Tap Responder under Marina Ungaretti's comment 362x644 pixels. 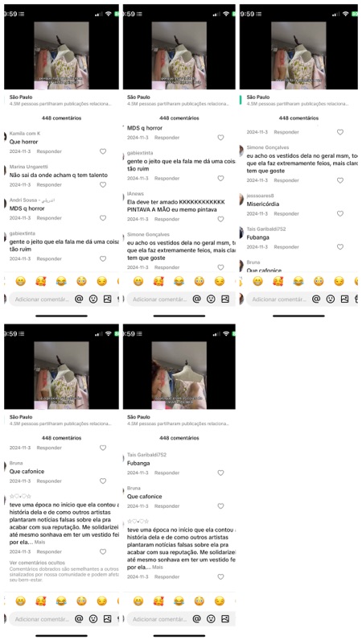click(x=49, y=185)
